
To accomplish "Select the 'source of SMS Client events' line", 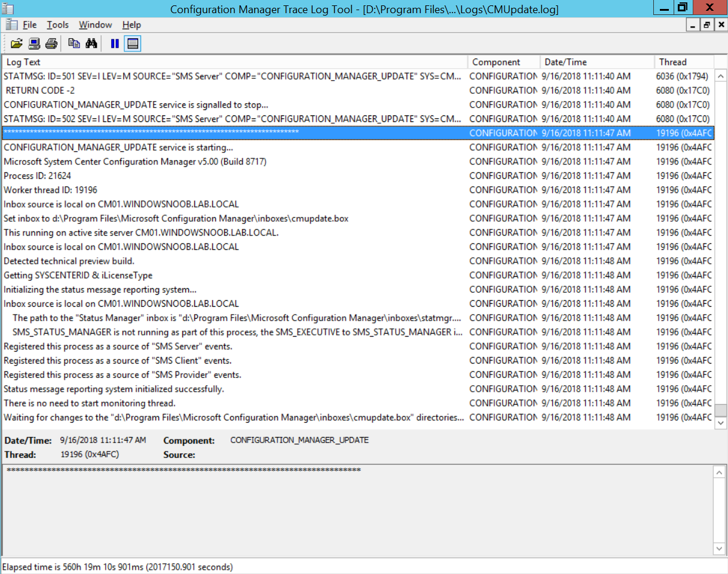I will 358,361.
